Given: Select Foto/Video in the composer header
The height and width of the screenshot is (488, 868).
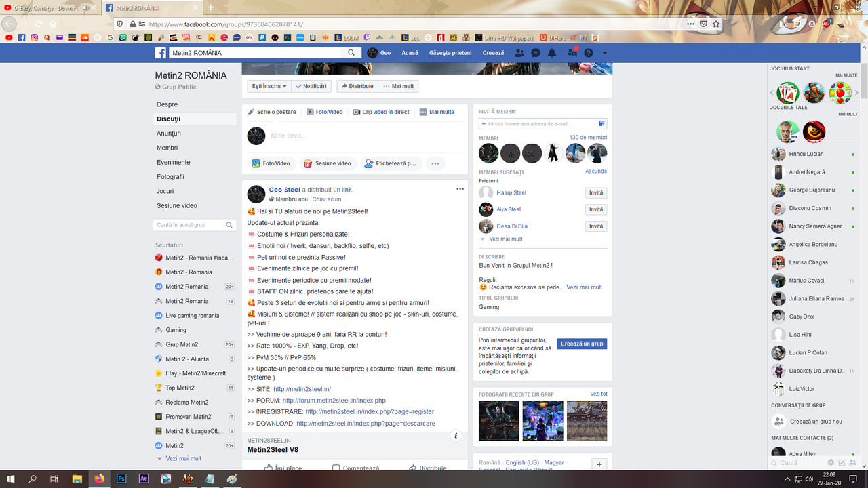Looking at the screenshot, I should (325, 112).
